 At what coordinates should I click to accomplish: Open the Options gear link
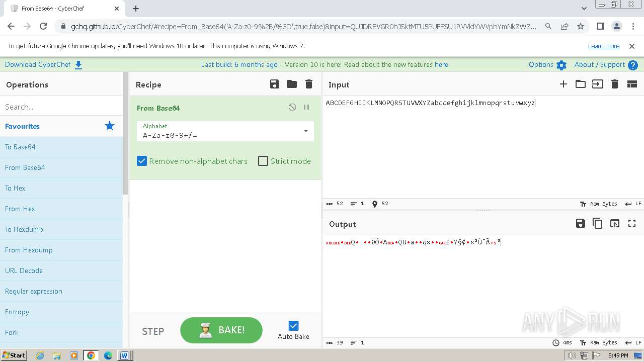tap(547, 64)
